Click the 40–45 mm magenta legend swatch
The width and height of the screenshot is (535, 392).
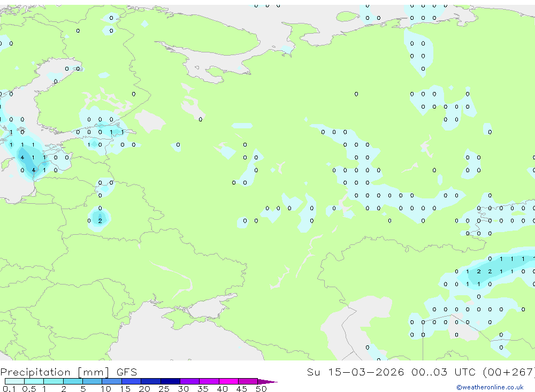pos(228,381)
